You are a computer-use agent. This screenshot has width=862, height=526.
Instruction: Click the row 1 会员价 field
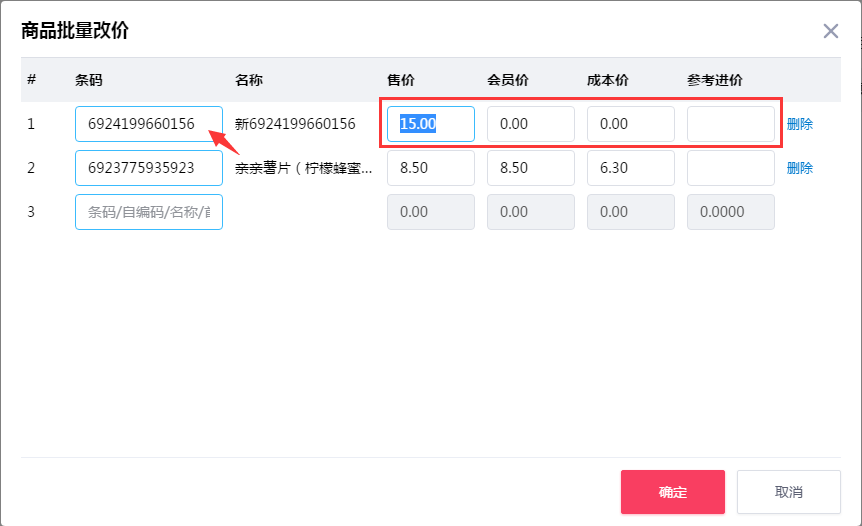click(530, 124)
